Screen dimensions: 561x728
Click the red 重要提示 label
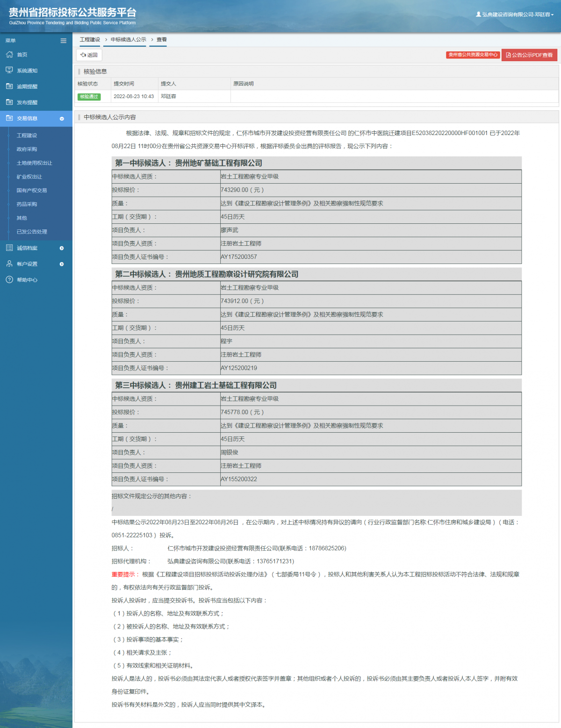click(123, 574)
